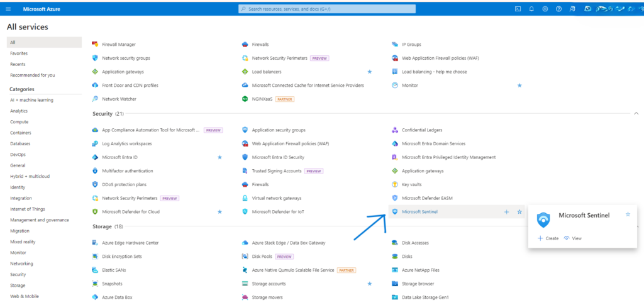The width and height of the screenshot is (644, 305).
Task: Click the Microsoft Defender for Cloud icon
Action: [96, 212]
